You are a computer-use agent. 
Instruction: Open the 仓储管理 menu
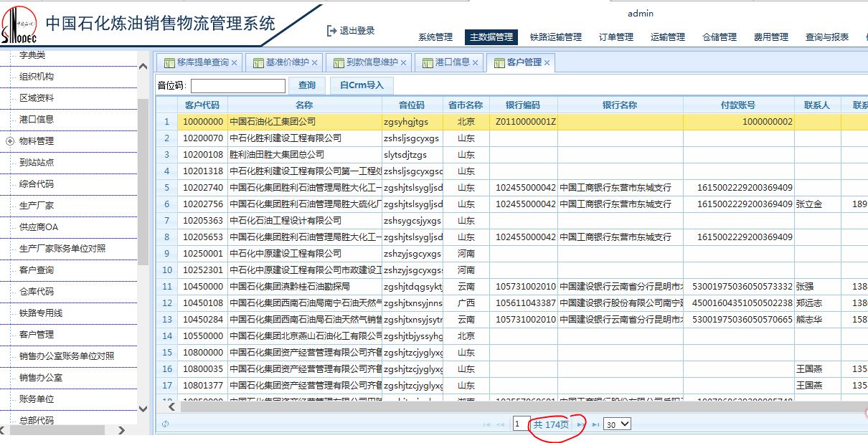[720, 37]
